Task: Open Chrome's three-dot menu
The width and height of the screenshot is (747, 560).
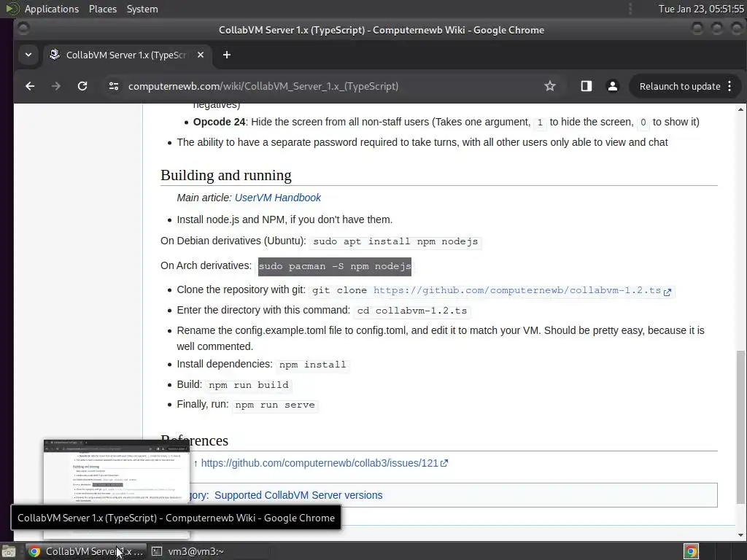Action: coord(729,86)
